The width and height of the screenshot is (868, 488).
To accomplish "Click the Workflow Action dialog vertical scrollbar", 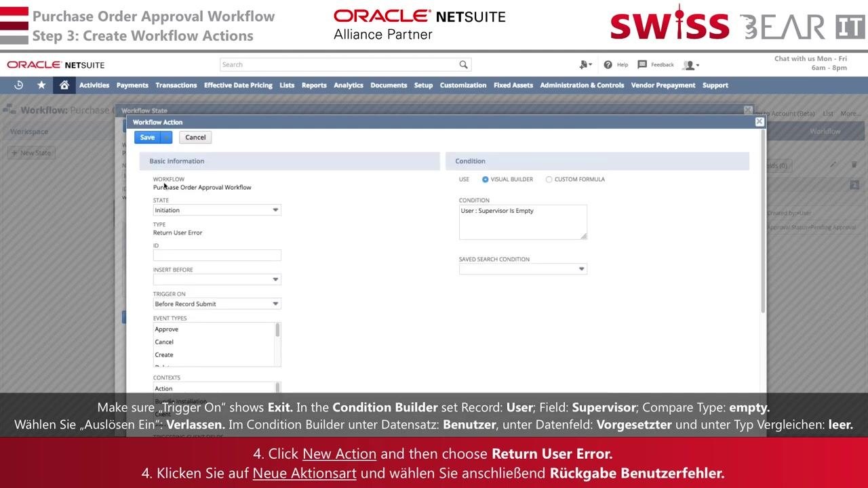I will click(764, 220).
